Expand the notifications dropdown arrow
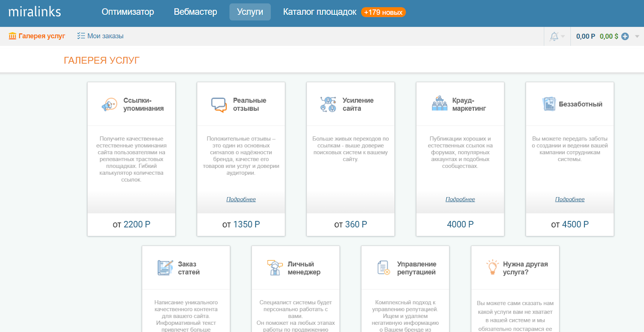The height and width of the screenshot is (332, 644). pyautogui.click(x=563, y=36)
